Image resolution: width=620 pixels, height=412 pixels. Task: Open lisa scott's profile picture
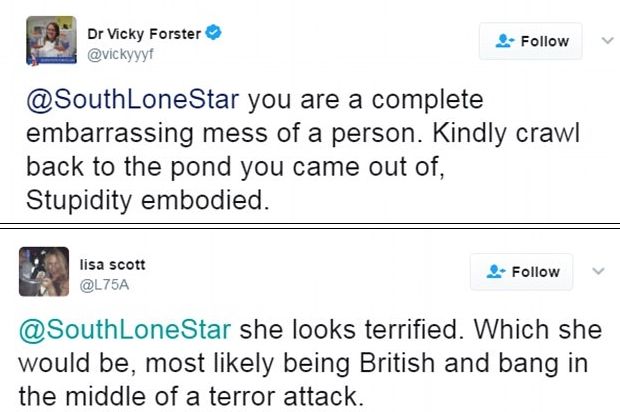[x=44, y=271]
